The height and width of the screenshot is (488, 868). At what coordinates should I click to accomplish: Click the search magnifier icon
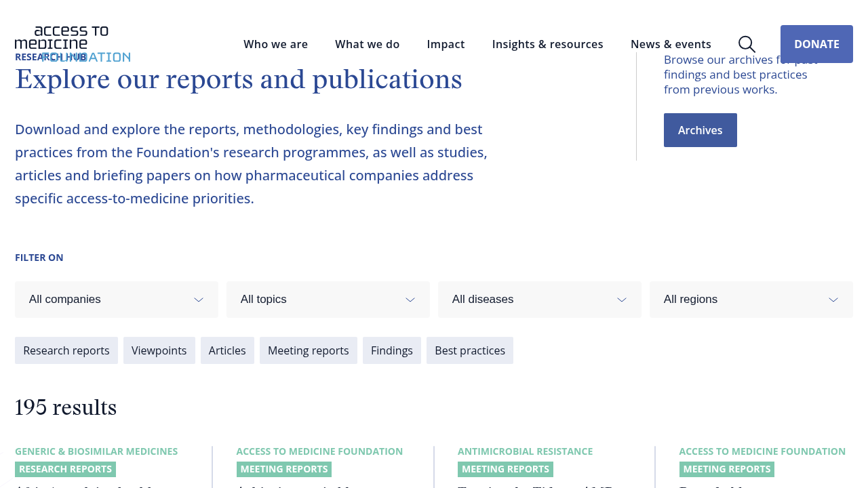click(747, 44)
